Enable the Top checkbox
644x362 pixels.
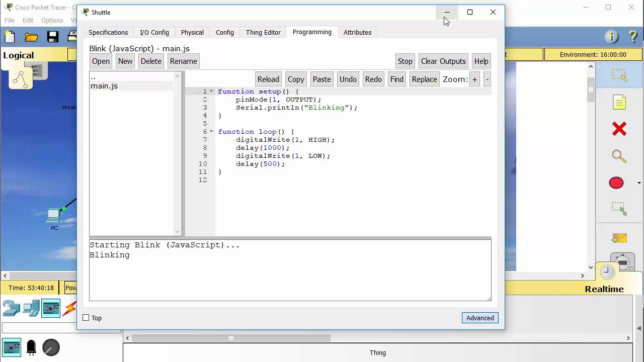point(86,318)
